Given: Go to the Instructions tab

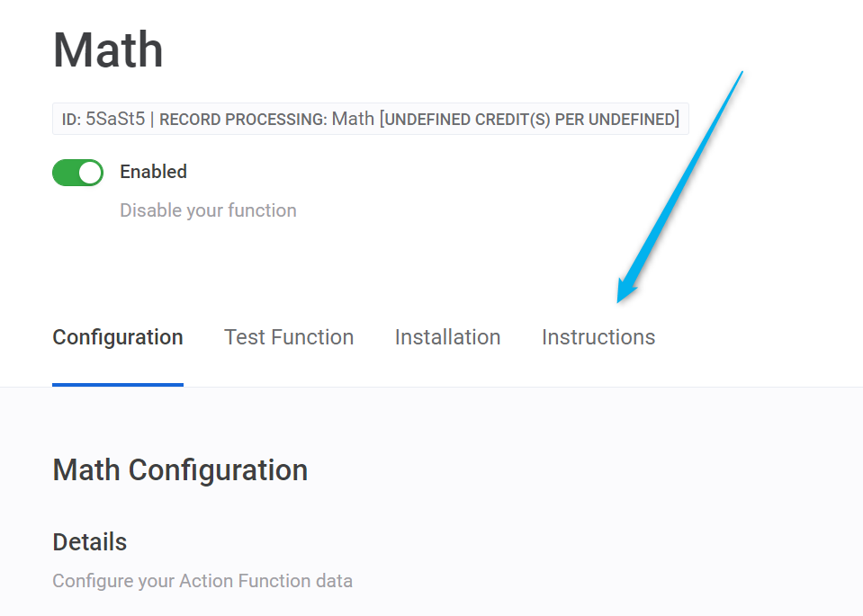Looking at the screenshot, I should pos(598,337).
